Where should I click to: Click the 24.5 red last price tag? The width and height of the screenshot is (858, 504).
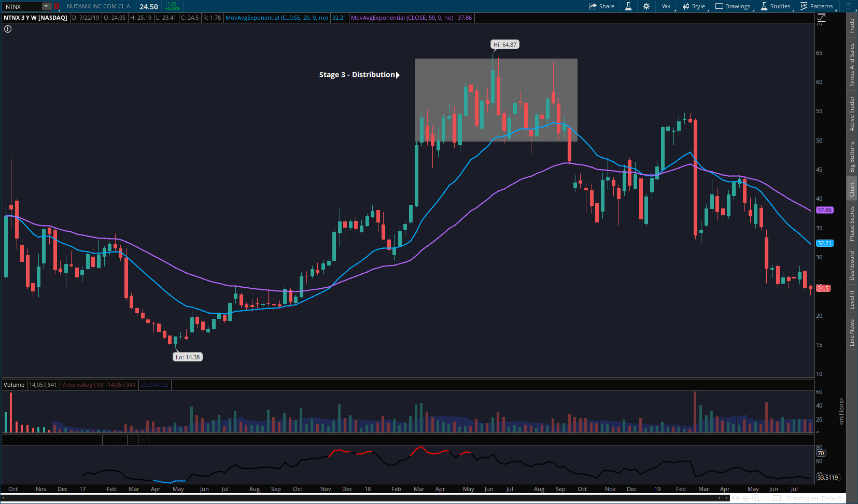click(823, 288)
